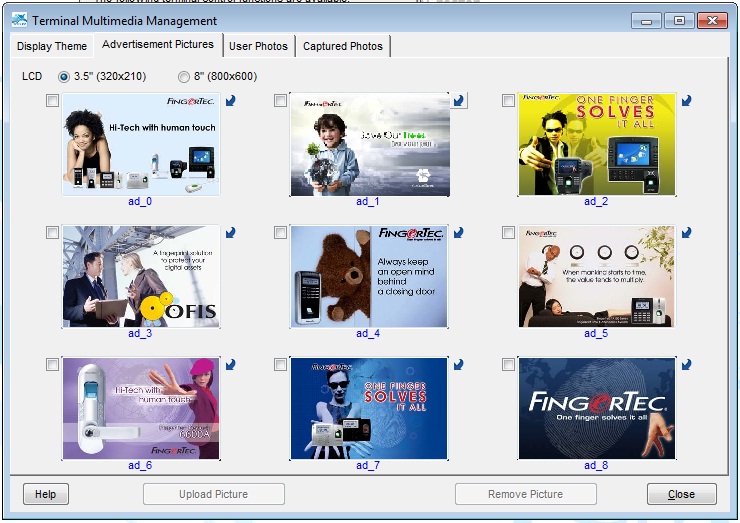Select the boy holding globe thumbnail ad_1
This screenshot has width=740, height=523.
[x=369, y=144]
